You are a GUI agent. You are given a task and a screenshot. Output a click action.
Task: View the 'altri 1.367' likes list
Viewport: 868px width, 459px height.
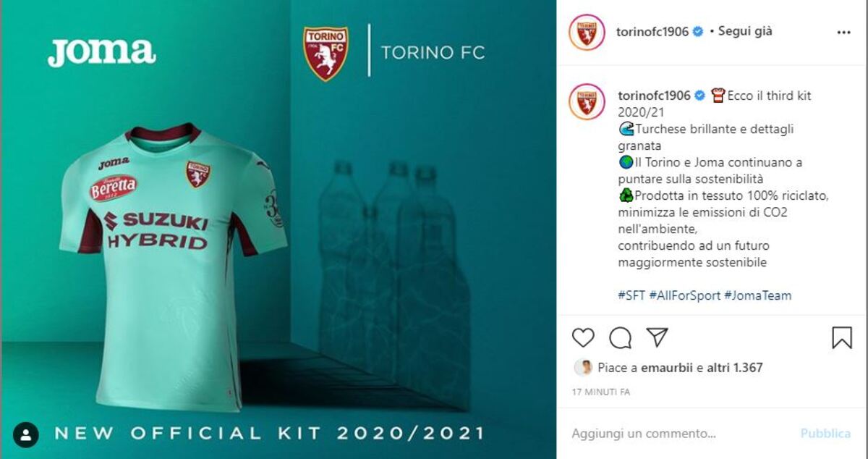(x=735, y=368)
